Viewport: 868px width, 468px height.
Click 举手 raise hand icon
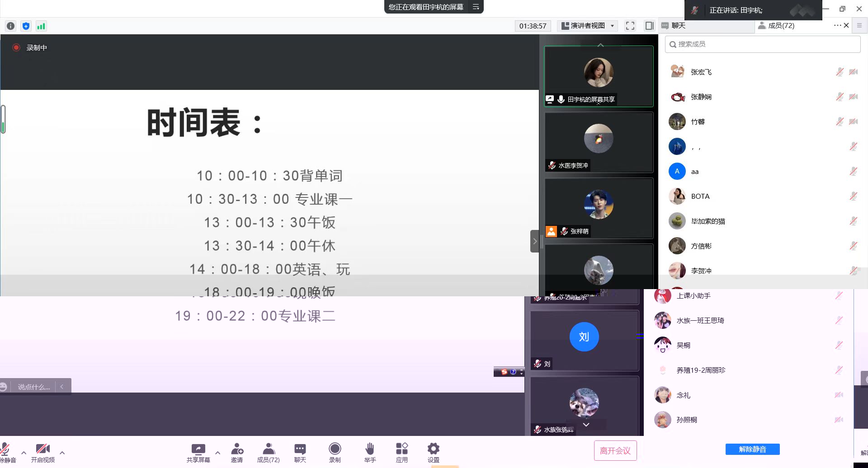(x=370, y=453)
